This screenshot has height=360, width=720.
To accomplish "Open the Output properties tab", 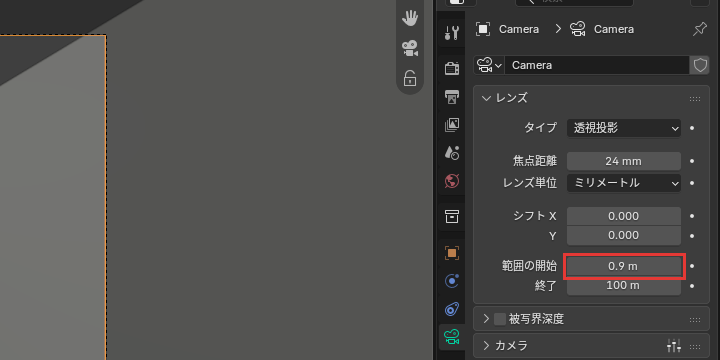I will (x=452, y=96).
